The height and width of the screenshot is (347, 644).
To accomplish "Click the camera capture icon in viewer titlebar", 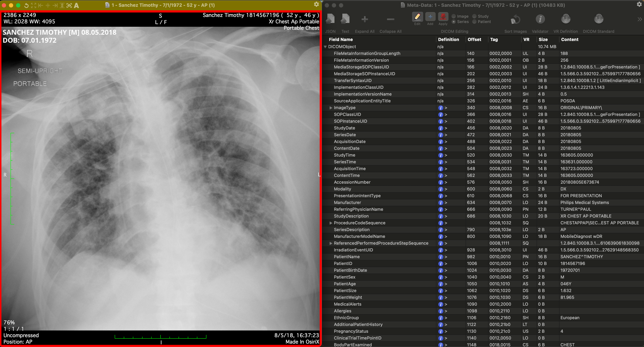I will [x=69, y=5].
